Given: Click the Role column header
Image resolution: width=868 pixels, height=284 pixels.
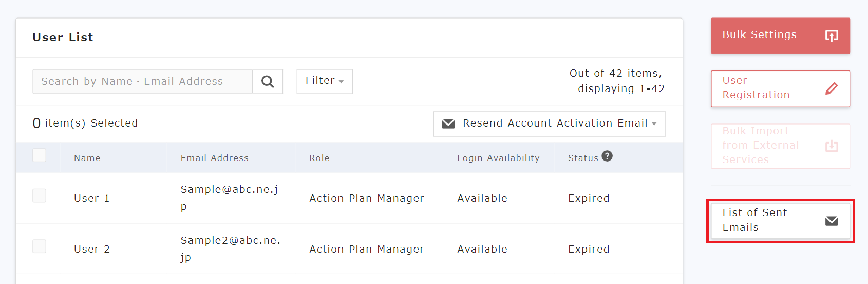Looking at the screenshot, I should point(319,158).
